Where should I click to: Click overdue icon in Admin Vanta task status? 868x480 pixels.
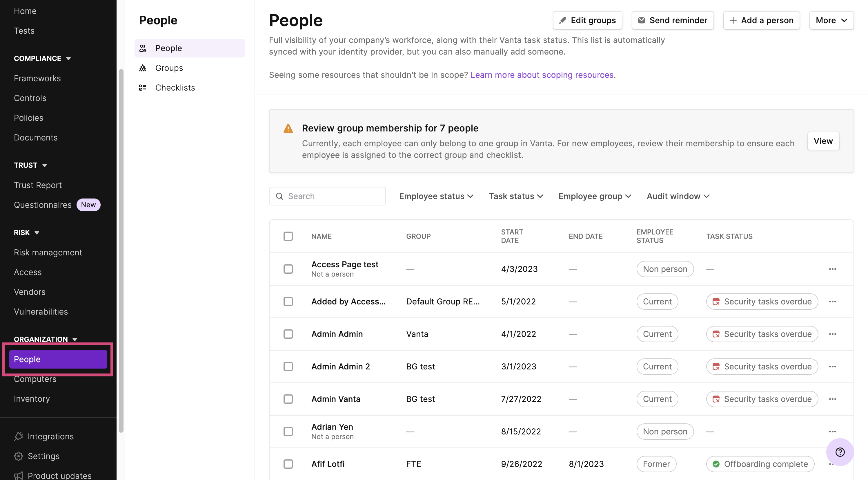point(716,399)
